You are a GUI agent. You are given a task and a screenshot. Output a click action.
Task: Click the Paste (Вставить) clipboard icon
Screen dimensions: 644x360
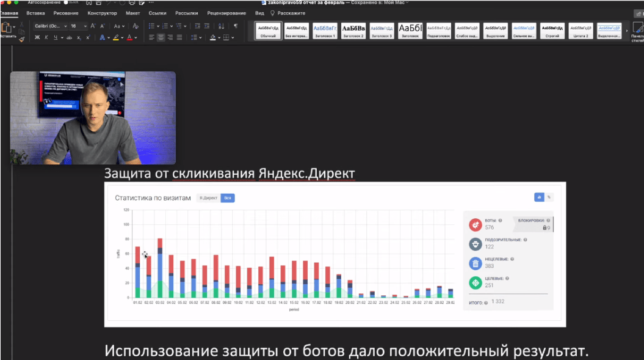[x=5, y=28]
